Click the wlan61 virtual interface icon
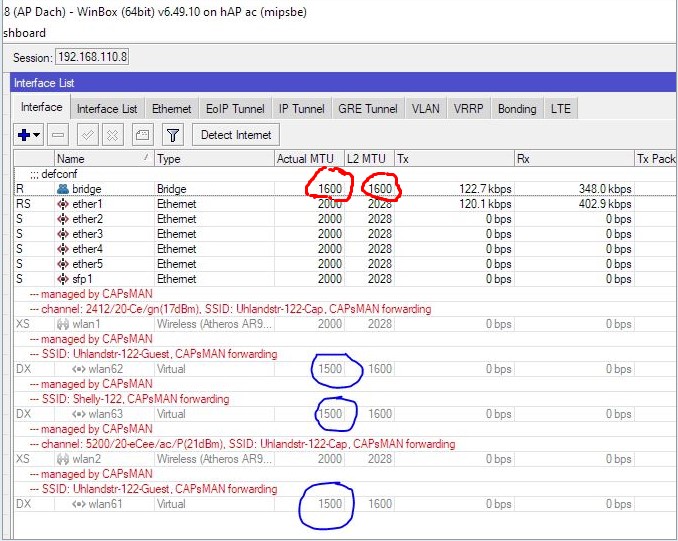Image resolution: width=678 pixels, height=541 pixels. [79, 504]
